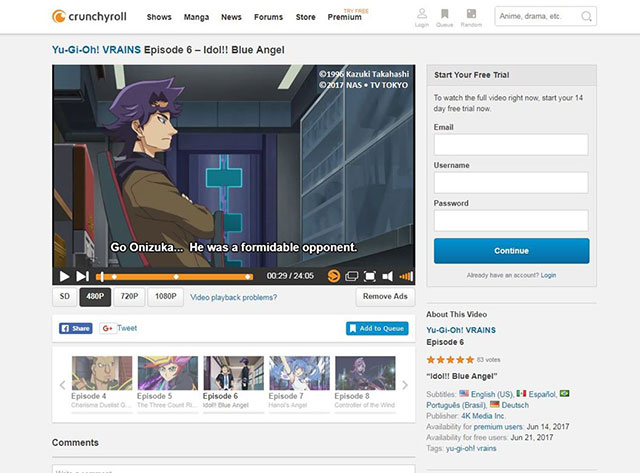Image resolution: width=640 pixels, height=473 pixels.
Task: Open the News menu
Action: tap(231, 17)
